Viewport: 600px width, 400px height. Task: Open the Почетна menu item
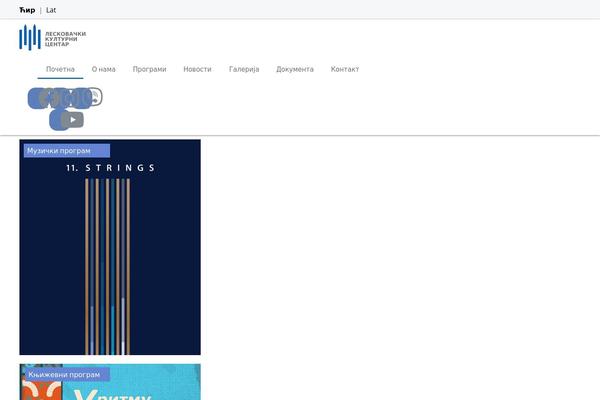pyautogui.click(x=60, y=70)
